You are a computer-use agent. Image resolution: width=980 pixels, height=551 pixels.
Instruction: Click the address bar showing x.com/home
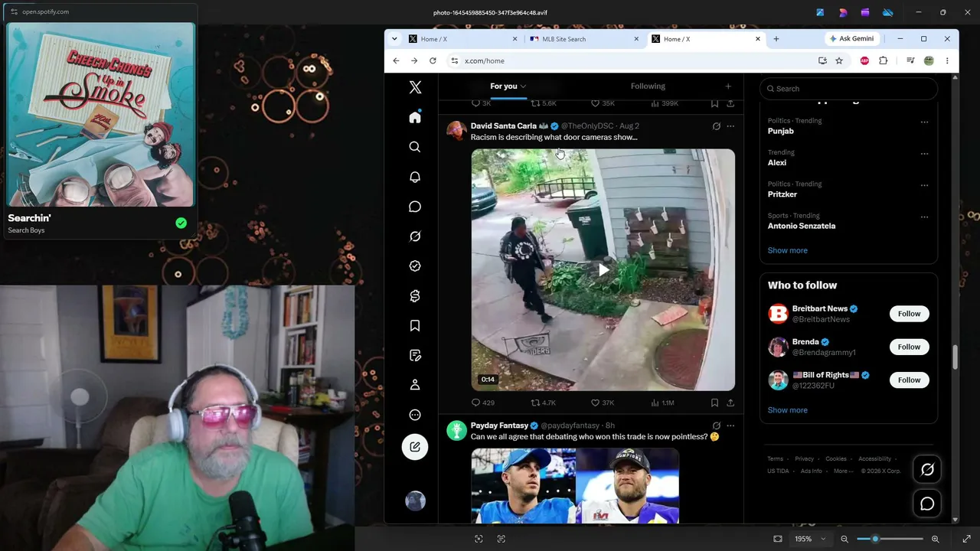pos(632,60)
